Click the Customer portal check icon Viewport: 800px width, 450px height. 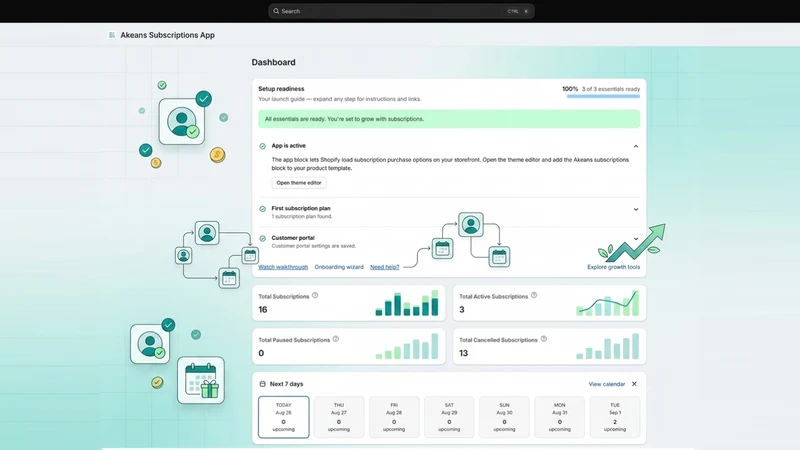pos(263,238)
